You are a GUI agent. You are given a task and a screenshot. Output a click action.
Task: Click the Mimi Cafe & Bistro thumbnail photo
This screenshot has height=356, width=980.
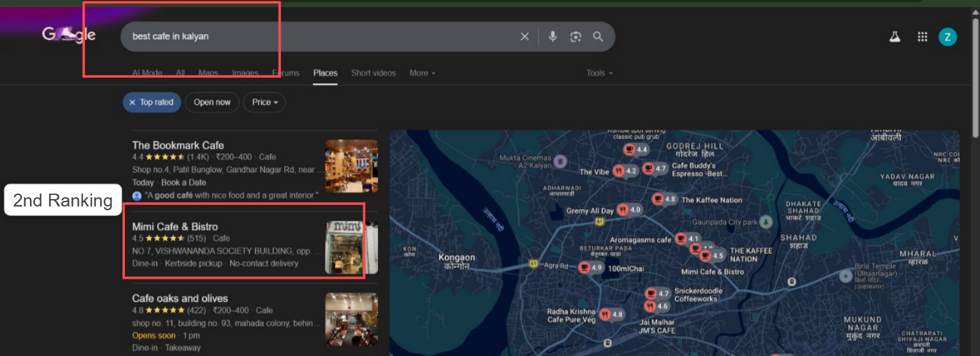pos(351,248)
